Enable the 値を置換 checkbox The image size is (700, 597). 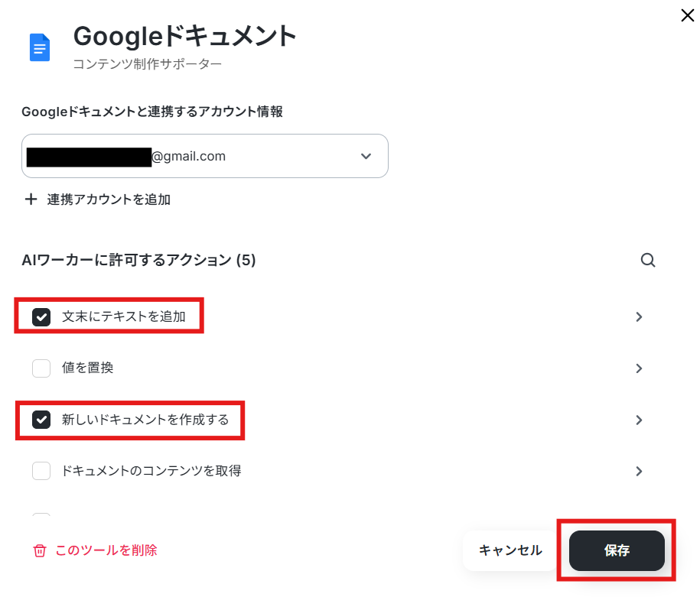coord(41,368)
